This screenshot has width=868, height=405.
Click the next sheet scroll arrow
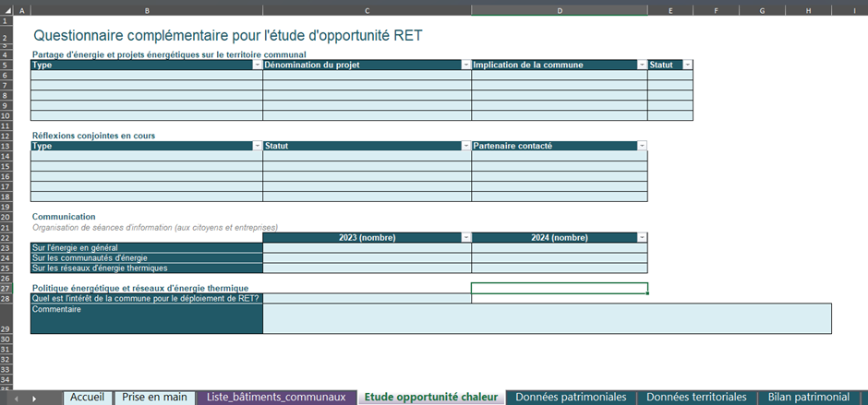click(35, 398)
